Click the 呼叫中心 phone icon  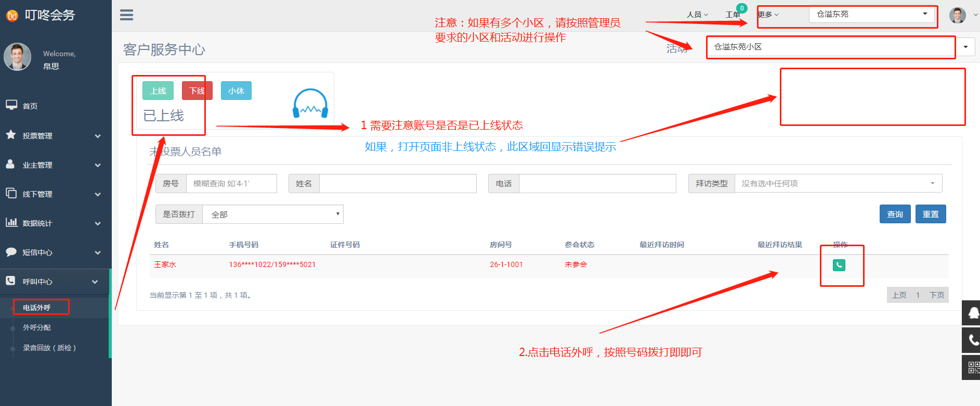pyautogui.click(x=10, y=281)
